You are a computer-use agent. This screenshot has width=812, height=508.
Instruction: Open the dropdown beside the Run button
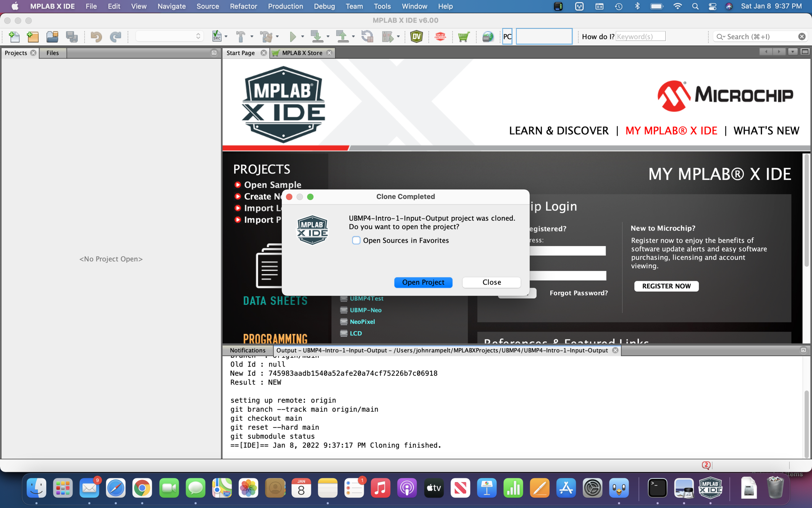[x=302, y=37]
